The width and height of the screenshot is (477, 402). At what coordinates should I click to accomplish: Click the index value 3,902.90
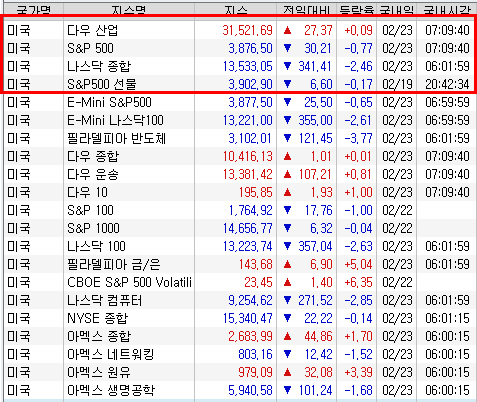[x=251, y=84]
